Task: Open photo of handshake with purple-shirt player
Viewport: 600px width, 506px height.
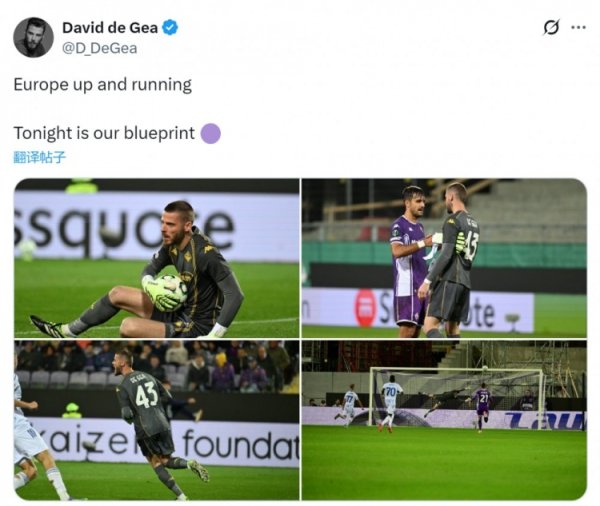Action: (x=444, y=258)
